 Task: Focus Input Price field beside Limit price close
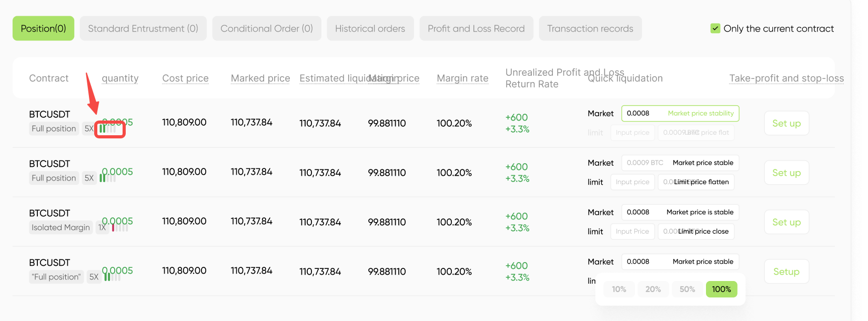coord(632,232)
